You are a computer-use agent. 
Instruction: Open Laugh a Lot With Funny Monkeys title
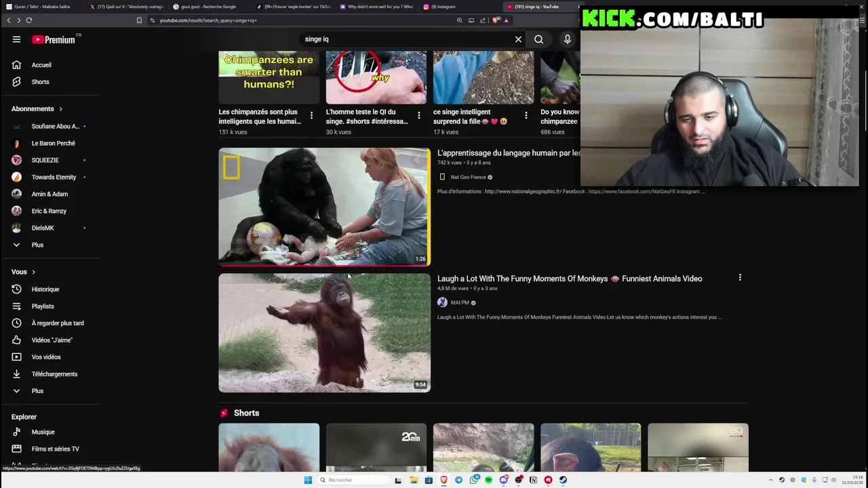(570, 279)
